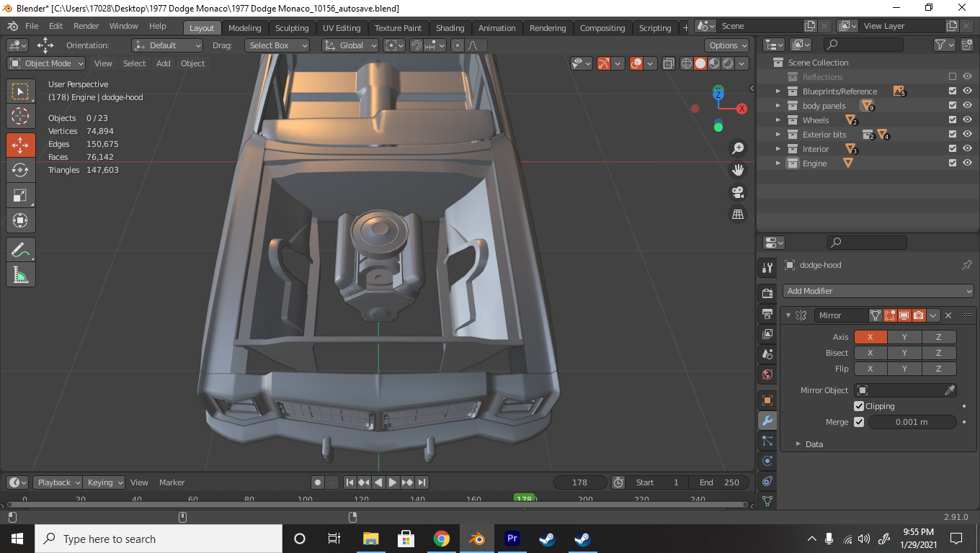Open the Options dropdown
The width and height of the screenshot is (980, 553).
pos(727,45)
